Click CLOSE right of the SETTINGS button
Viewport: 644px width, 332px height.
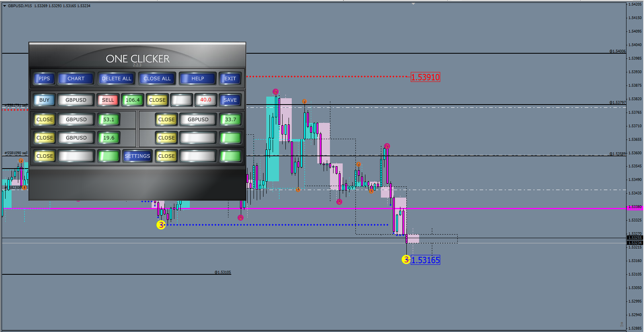166,156
